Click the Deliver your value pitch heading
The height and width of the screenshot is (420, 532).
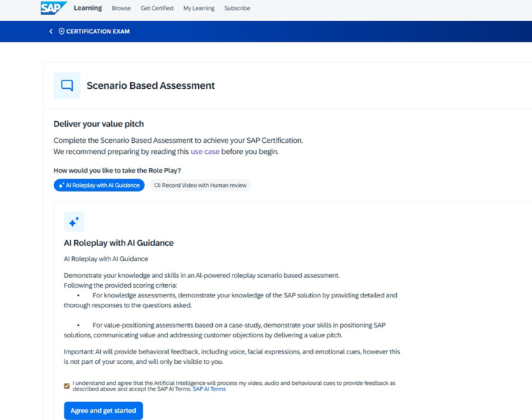[99, 124]
